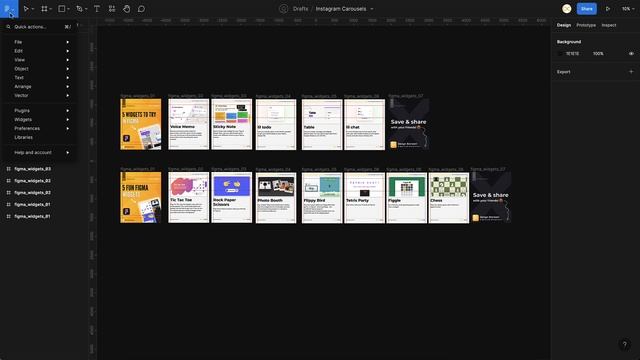Select the Pen tool
Viewport: 640px width, 360px height.
79,9
